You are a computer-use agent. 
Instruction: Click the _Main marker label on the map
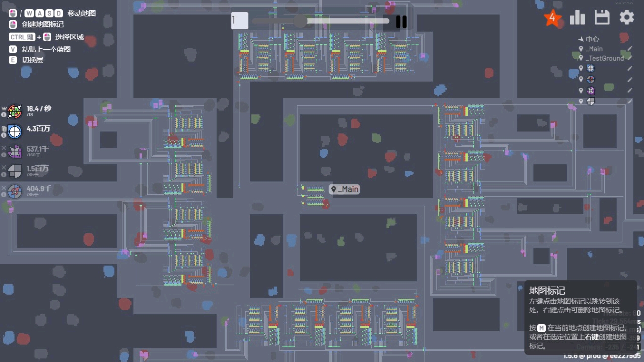345,189
